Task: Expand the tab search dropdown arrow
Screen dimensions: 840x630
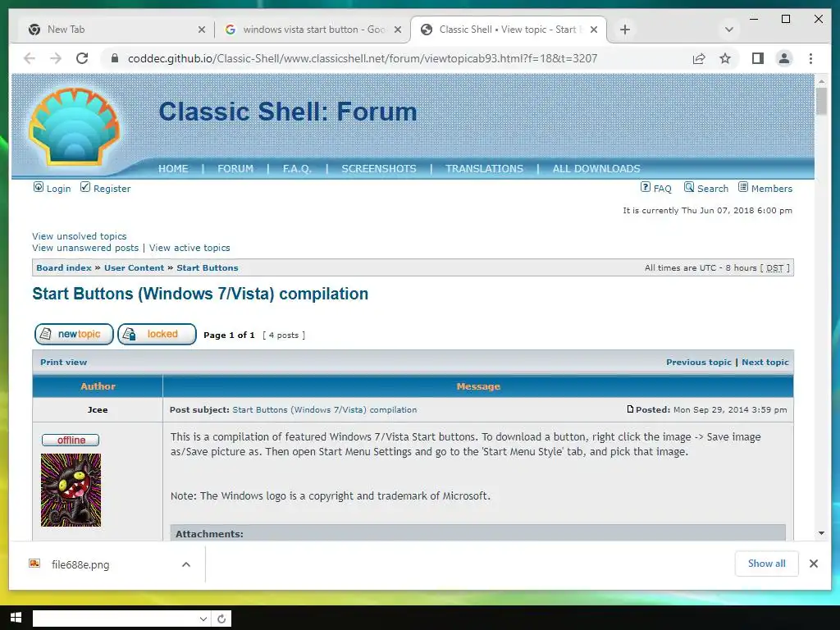Action: 728,30
